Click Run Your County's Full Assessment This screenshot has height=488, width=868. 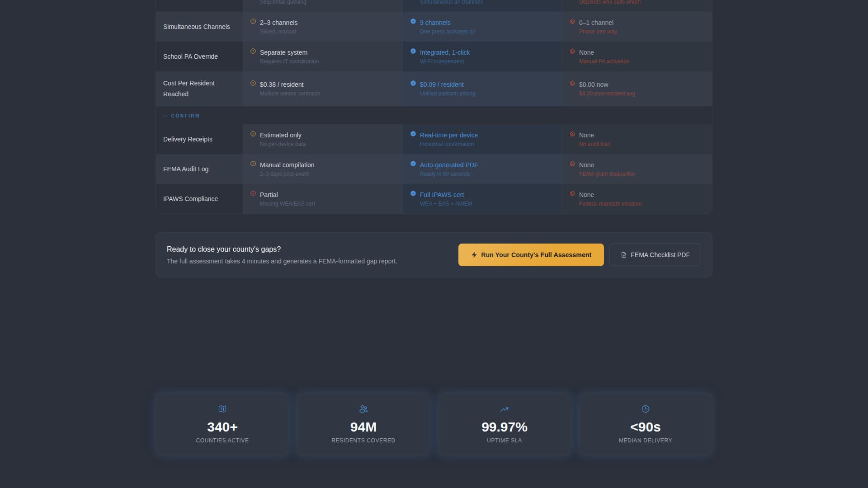(531, 255)
